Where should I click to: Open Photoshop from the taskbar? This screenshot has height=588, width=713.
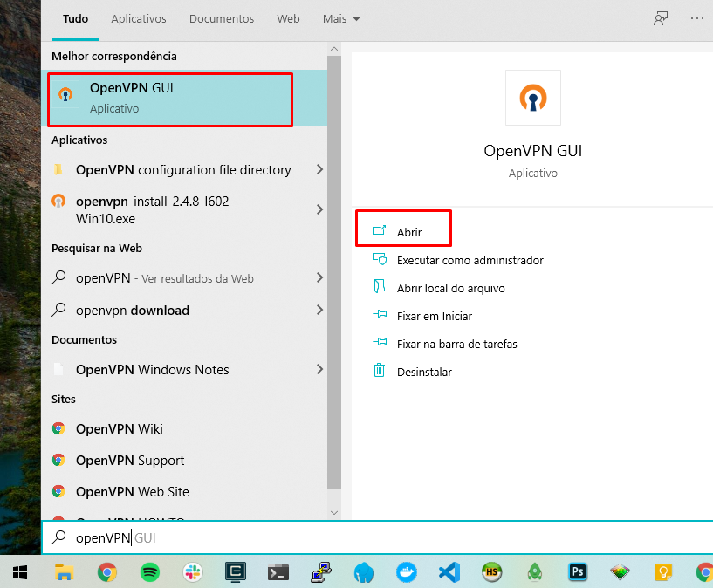(578, 572)
